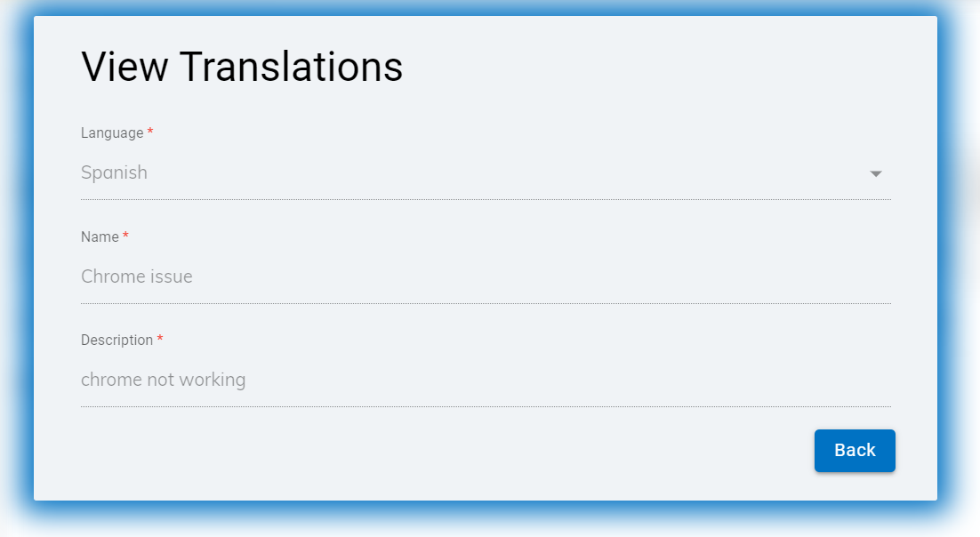The height and width of the screenshot is (537, 980).
Task: Click the Description field label
Action: click(116, 341)
